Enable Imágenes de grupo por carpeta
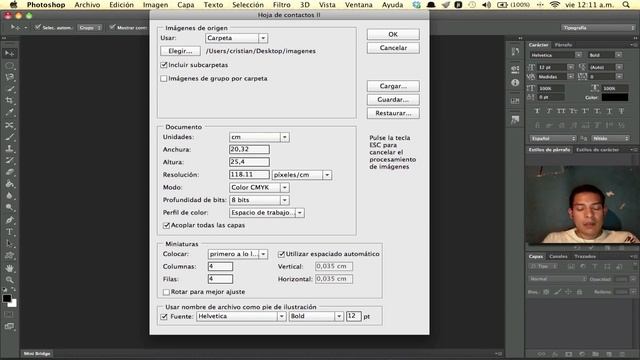 point(164,78)
